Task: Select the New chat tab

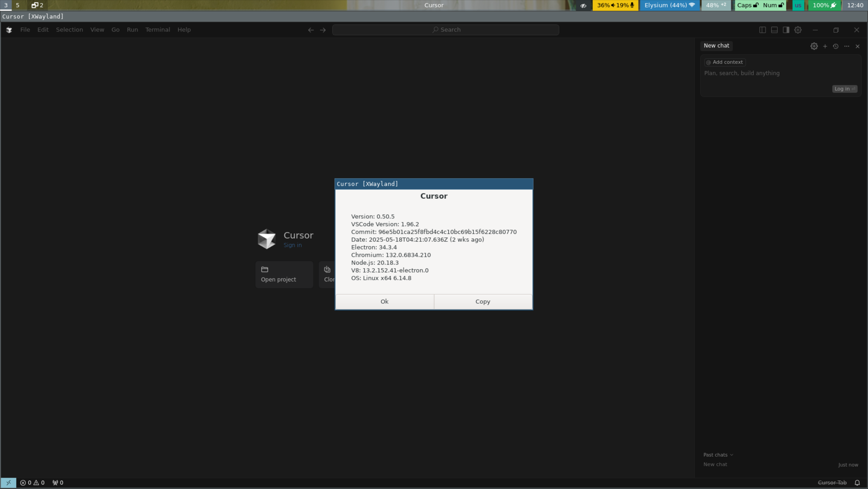Action: (x=716, y=46)
